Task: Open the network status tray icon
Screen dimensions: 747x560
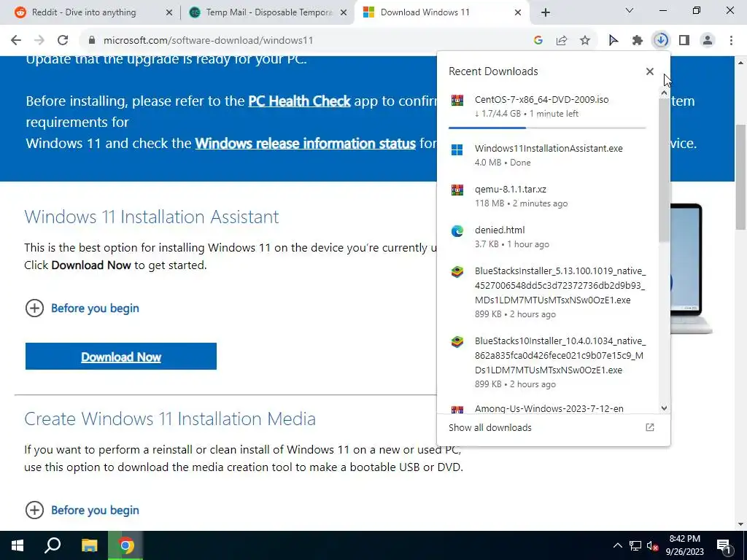Action: tap(635, 545)
